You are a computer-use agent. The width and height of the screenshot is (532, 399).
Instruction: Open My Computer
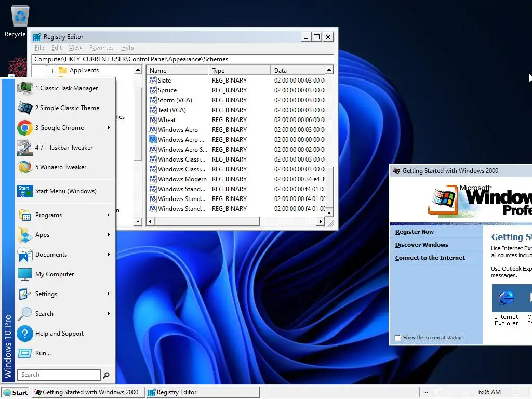[65, 274]
